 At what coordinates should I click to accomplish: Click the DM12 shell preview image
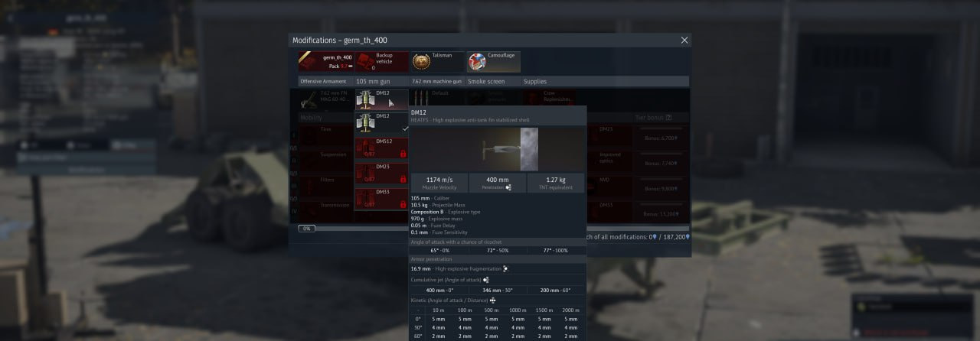[498, 149]
